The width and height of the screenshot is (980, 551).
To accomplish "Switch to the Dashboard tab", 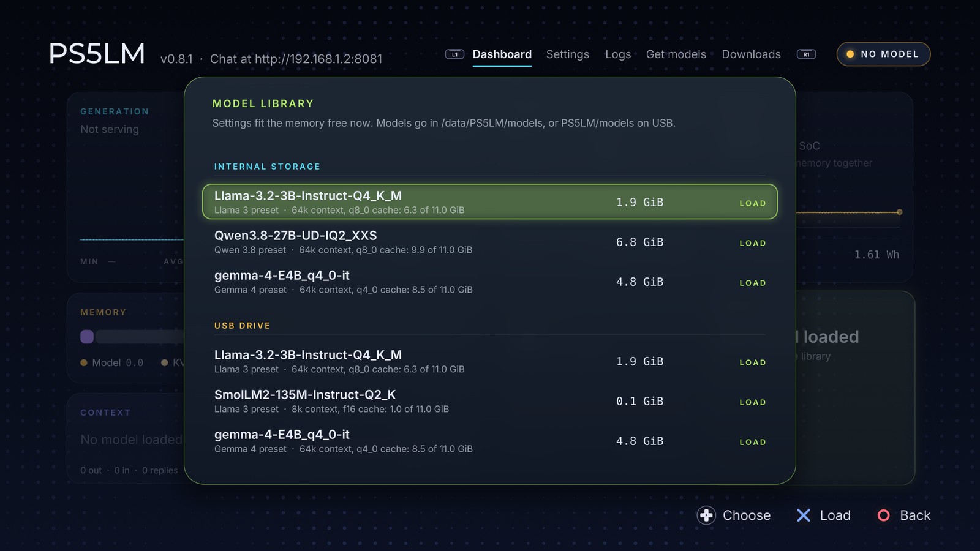I will (x=502, y=54).
